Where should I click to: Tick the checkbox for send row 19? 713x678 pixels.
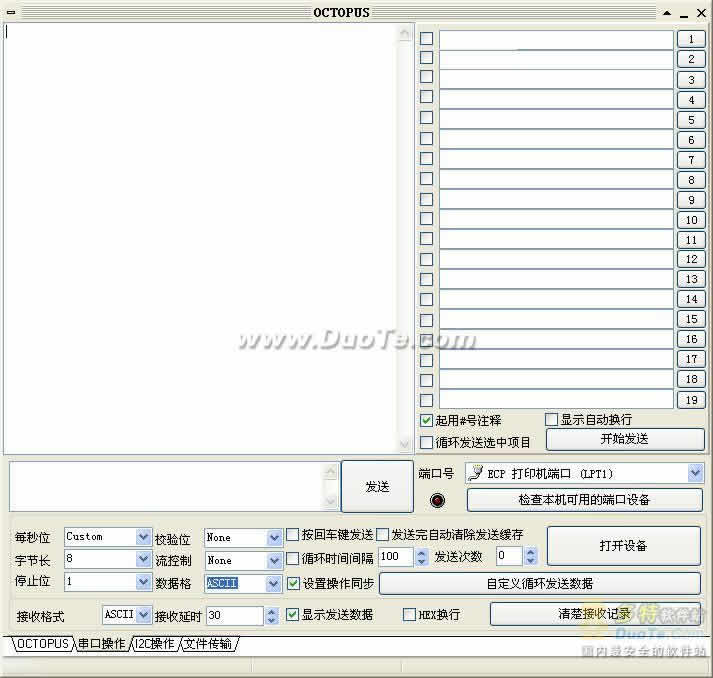point(427,400)
